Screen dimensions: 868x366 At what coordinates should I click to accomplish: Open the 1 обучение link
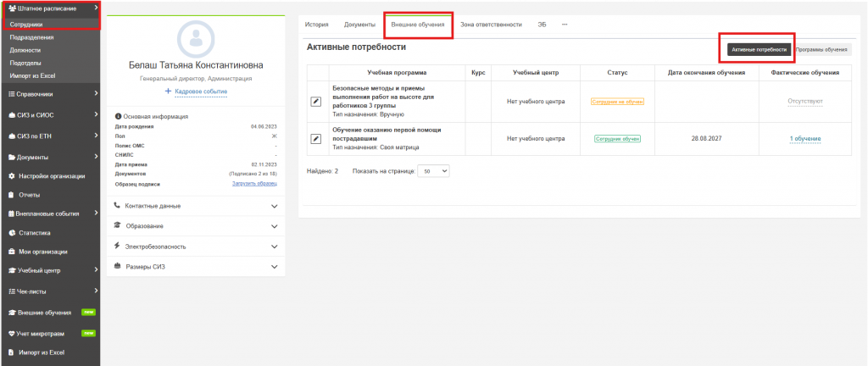[x=805, y=139]
